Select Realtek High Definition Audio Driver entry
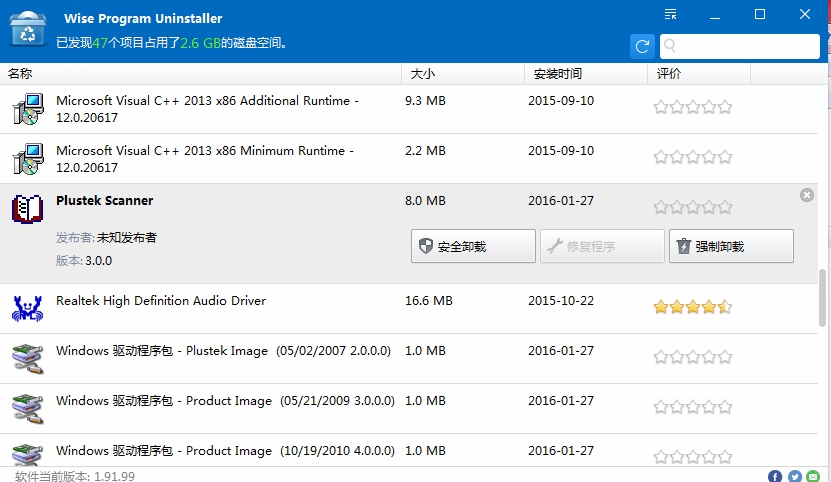 (x=161, y=301)
